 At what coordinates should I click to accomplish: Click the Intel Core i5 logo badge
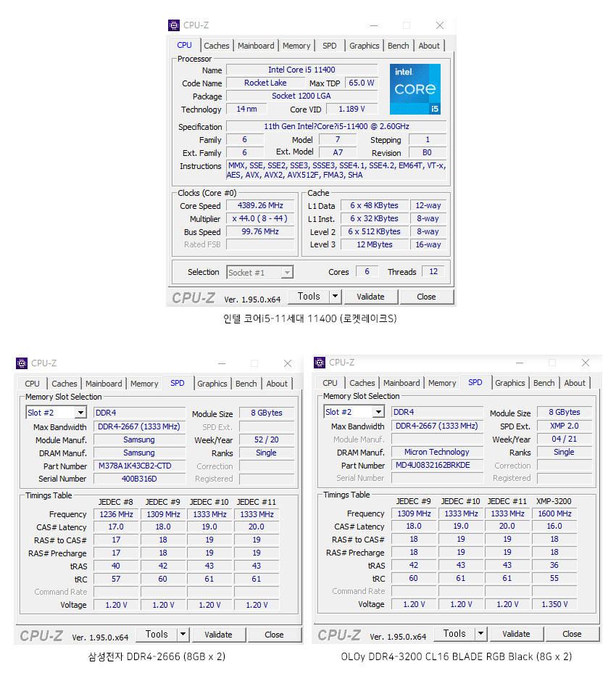(x=415, y=89)
